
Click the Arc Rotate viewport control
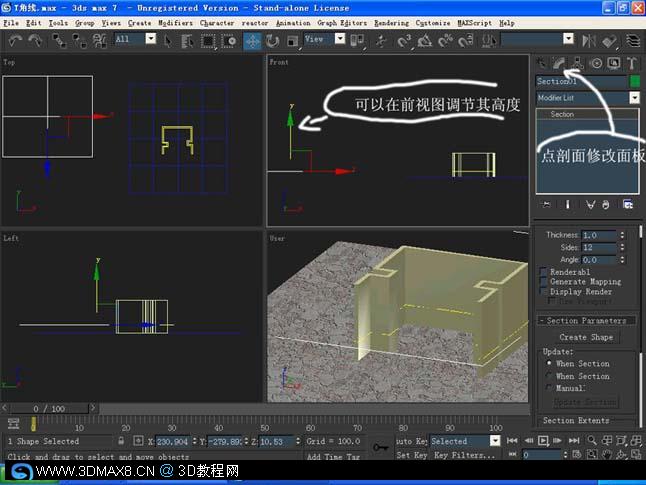pyautogui.click(x=621, y=455)
